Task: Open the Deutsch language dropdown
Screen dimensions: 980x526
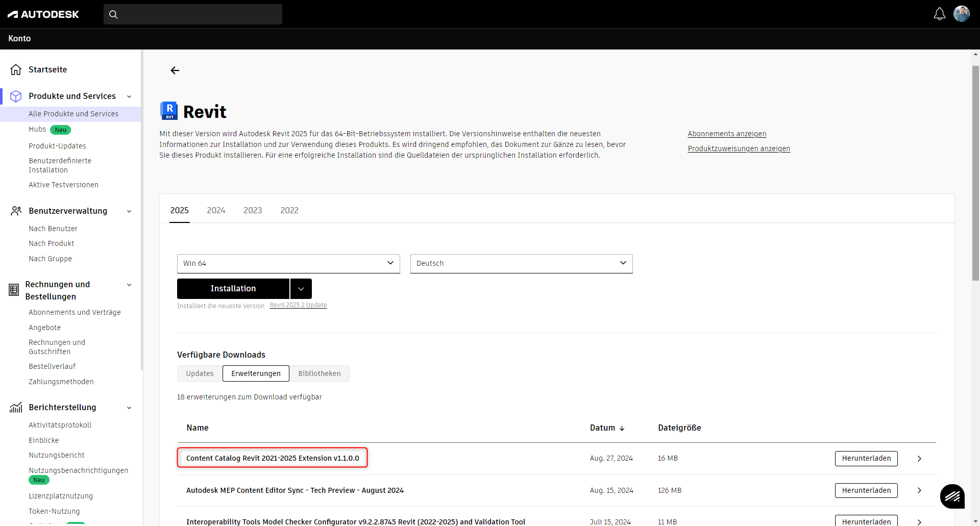Action: [521, 263]
